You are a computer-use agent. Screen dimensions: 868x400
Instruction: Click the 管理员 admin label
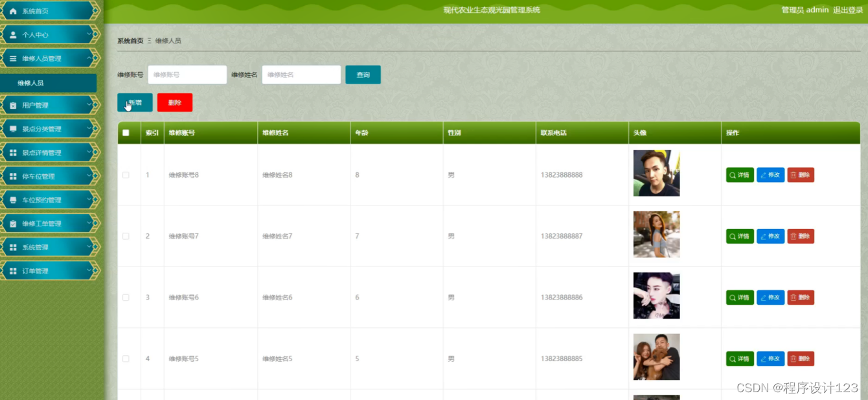pos(805,10)
